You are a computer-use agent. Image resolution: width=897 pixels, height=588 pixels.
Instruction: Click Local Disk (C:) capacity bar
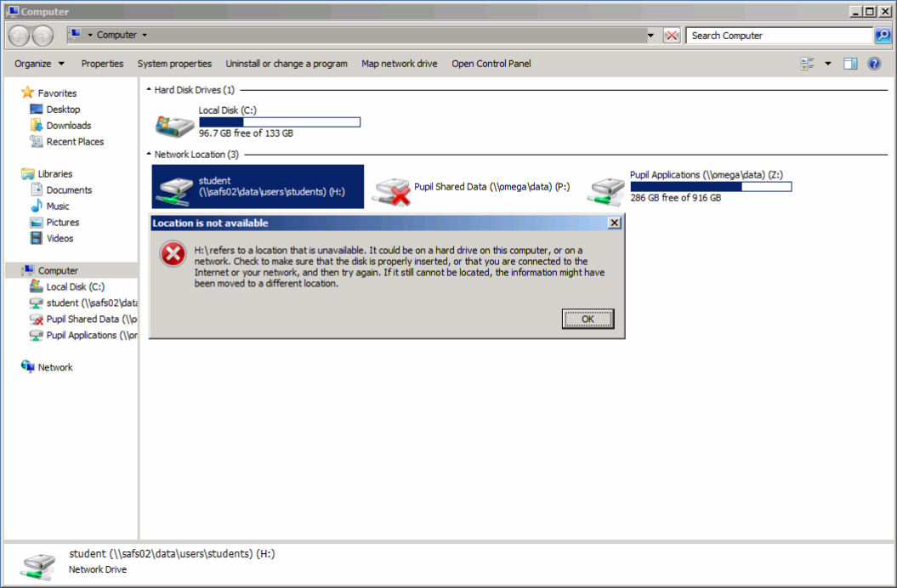(280, 122)
